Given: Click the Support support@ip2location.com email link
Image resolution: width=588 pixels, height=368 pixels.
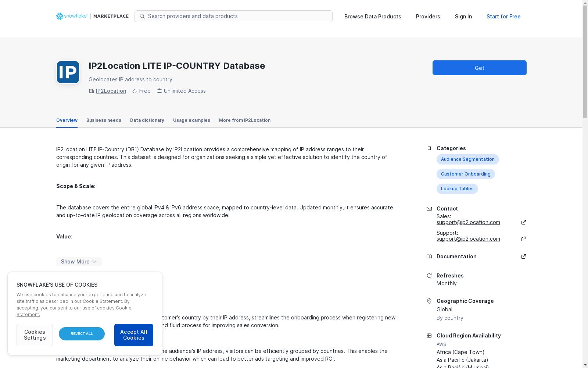Looking at the screenshot, I should (468, 239).
